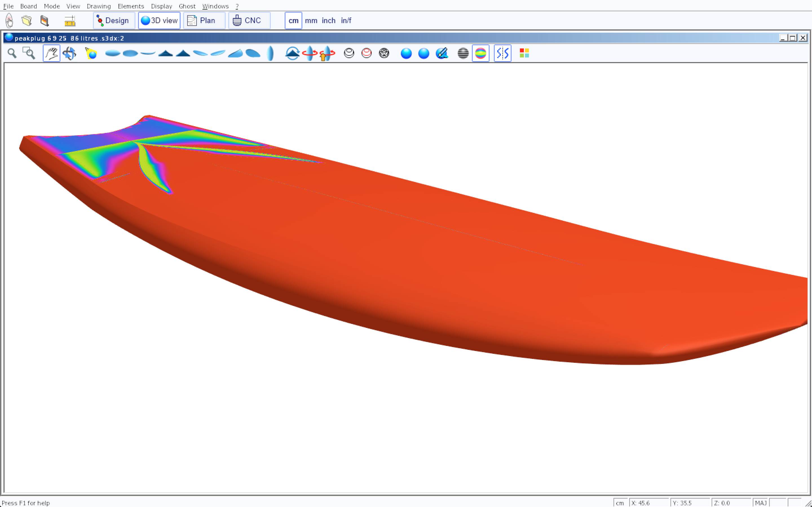The width and height of the screenshot is (812, 507).
Task: Set units to in/f
Action: (x=346, y=21)
